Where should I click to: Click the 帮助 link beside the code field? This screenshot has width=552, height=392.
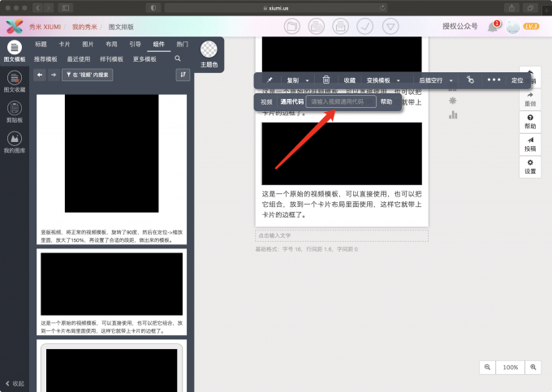click(386, 102)
